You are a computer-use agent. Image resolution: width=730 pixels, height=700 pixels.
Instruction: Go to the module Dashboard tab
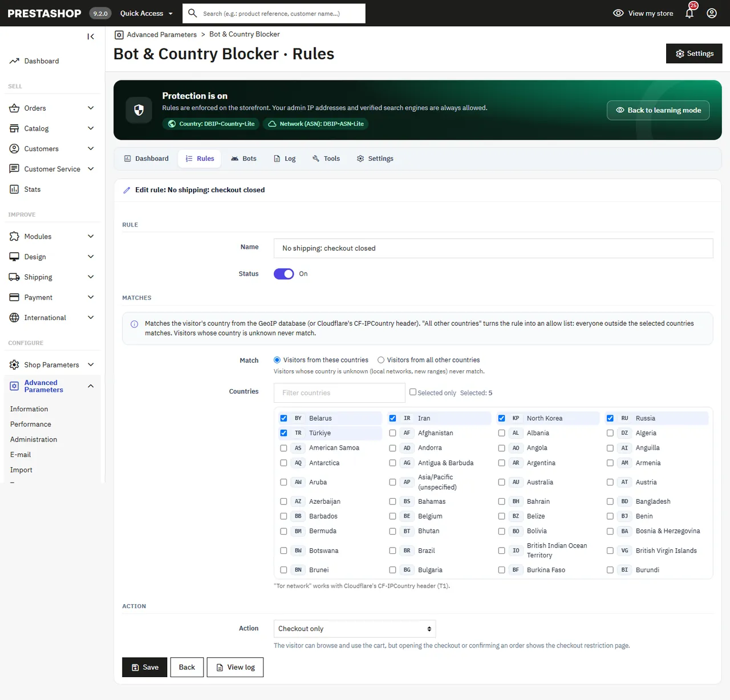(147, 159)
